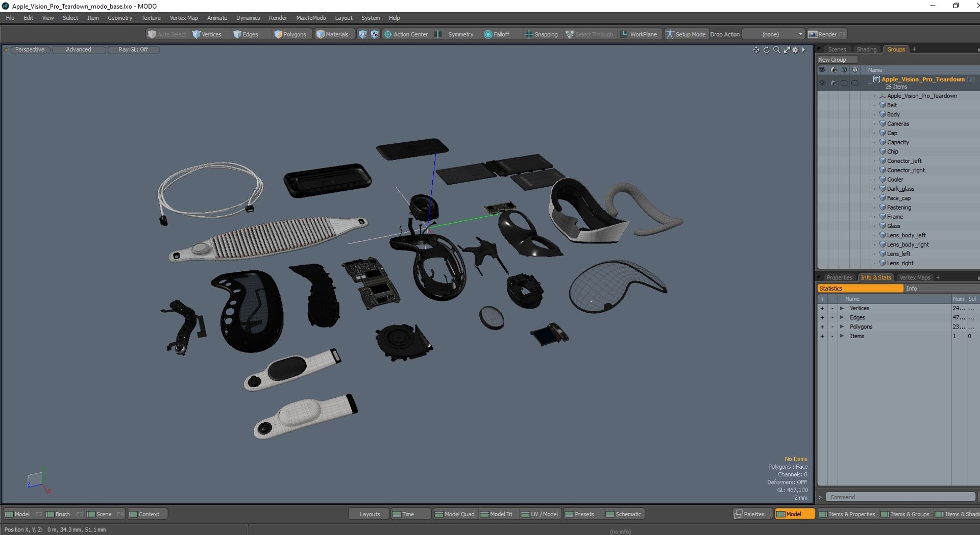Open the Action Center options
980x535 pixels.
[x=406, y=34]
